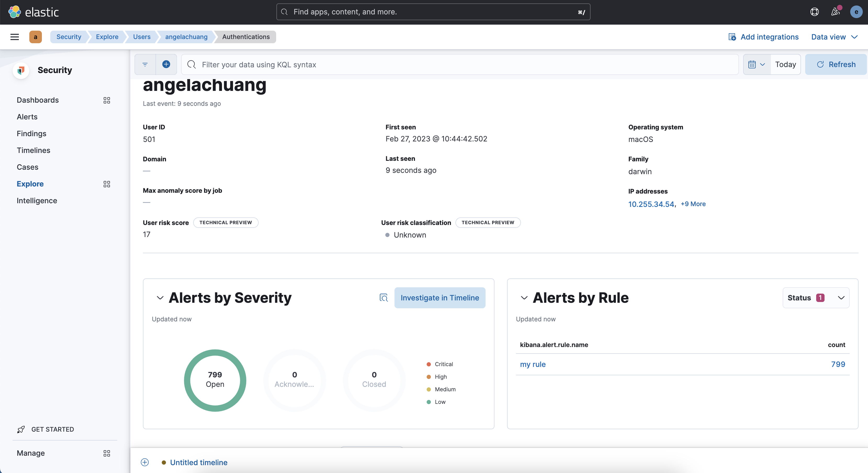Open the help and support icon
The width and height of the screenshot is (868, 473).
click(814, 12)
